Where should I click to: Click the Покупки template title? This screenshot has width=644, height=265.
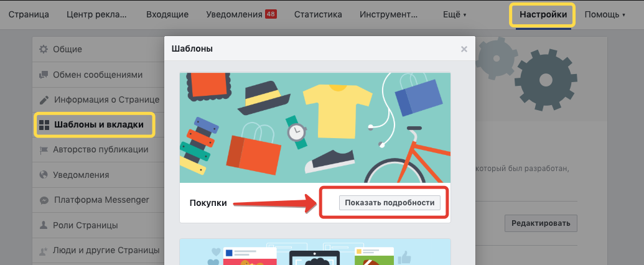208,203
